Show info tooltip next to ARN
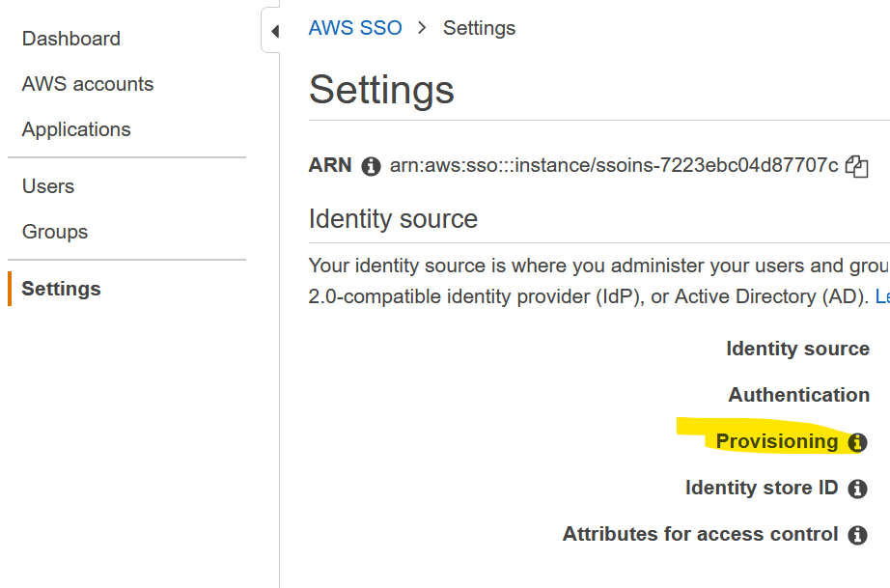The height and width of the screenshot is (588, 890). pos(372,166)
